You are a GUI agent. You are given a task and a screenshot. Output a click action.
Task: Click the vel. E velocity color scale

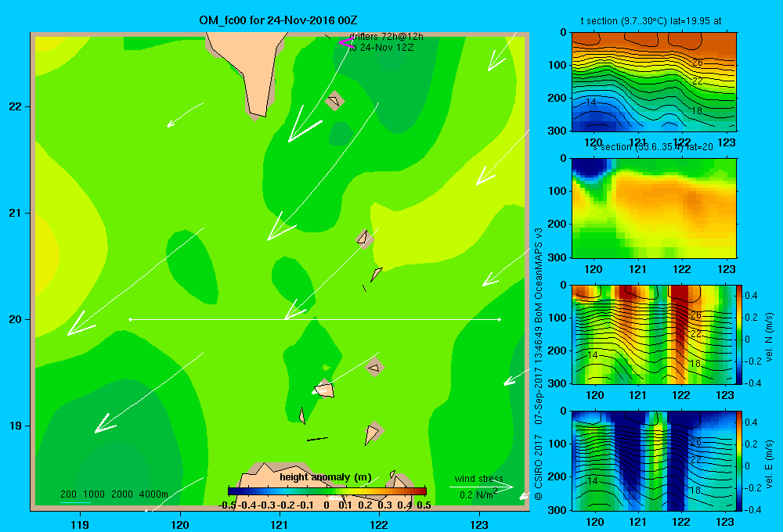point(739,461)
